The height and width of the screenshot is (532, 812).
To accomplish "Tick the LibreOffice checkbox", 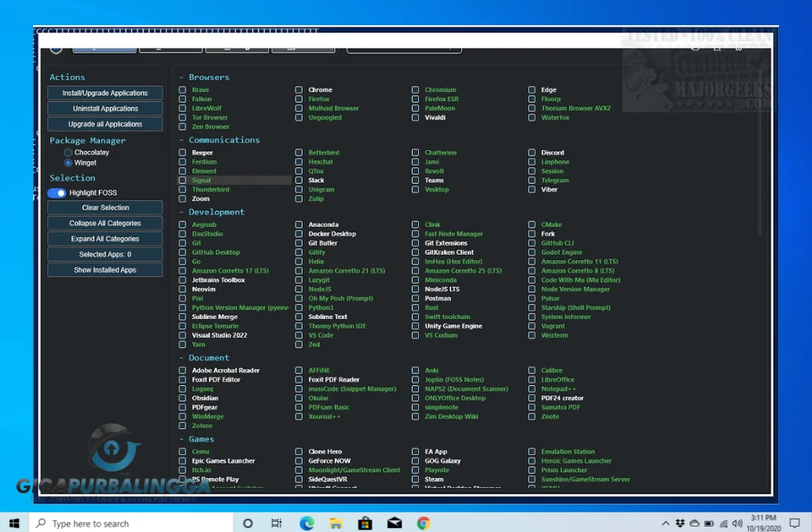I will [532, 380].
